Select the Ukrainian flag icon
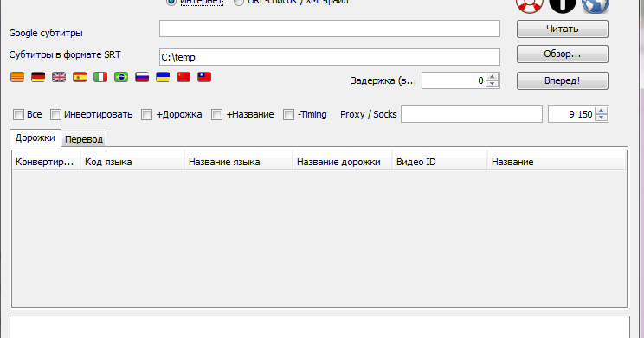644x338 pixels. tap(163, 77)
